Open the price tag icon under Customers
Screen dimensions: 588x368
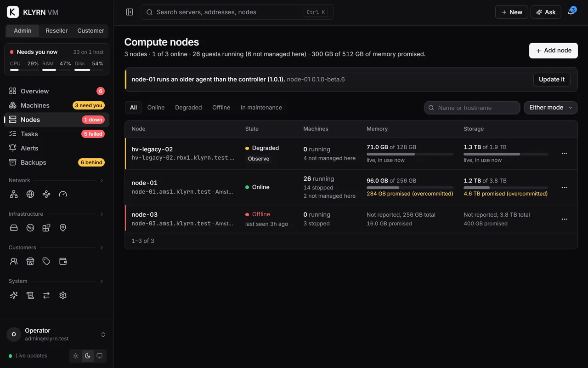click(x=46, y=261)
